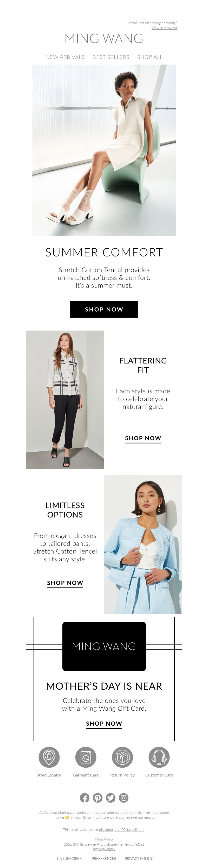Click the Customer Care headset icon
The height and width of the screenshot is (868, 208).
point(159,757)
